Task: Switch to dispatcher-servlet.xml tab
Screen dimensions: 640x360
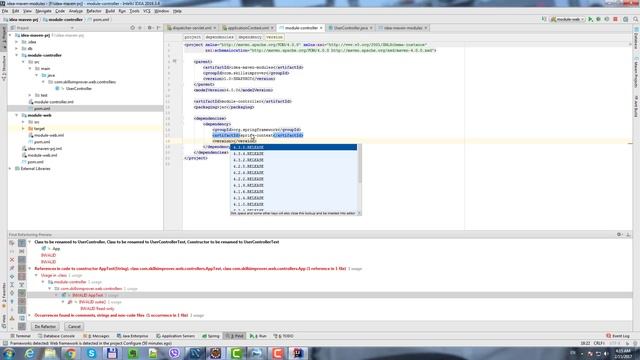Action: pos(191,28)
